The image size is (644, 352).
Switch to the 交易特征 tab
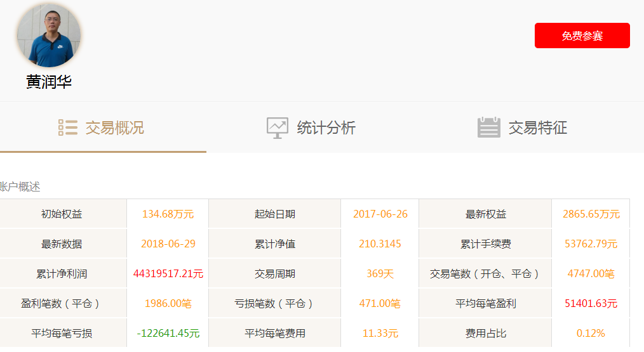click(537, 128)
